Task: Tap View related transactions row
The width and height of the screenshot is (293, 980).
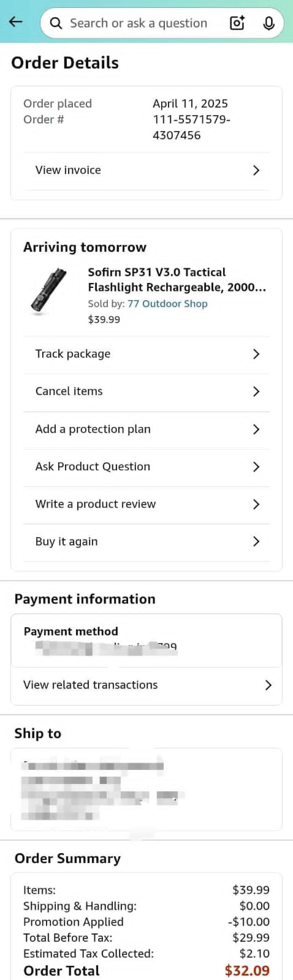Action: pos(146,685)
